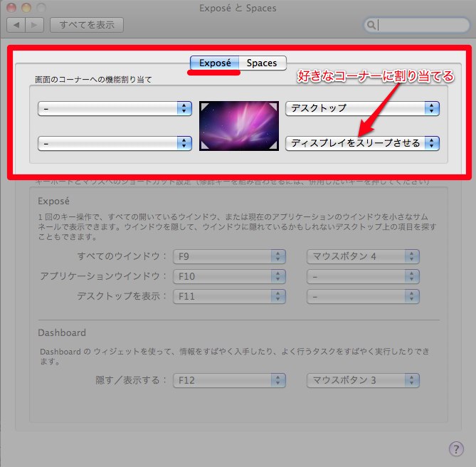Image resolution: width=476 pixels, height=467 pixels.
Task: Open the bottom-left corner assignment dropdown
Action: point(115,143)
